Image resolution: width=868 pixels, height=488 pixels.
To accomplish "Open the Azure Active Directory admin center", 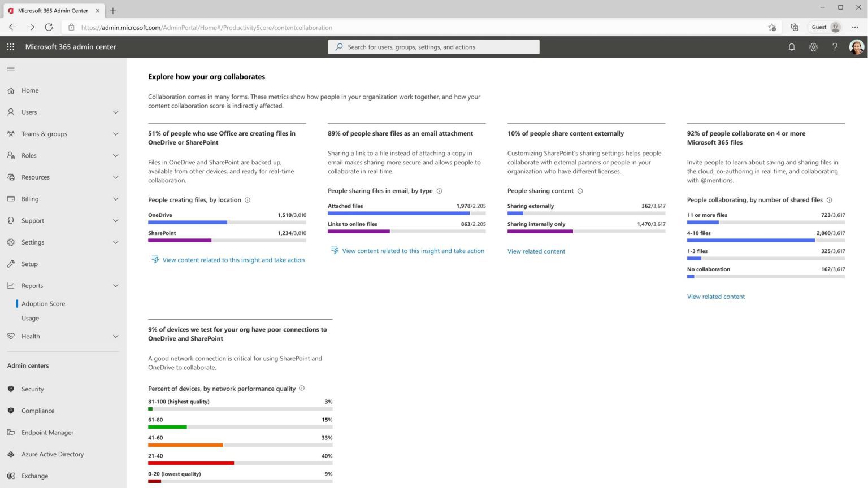I will click(52, 454).
